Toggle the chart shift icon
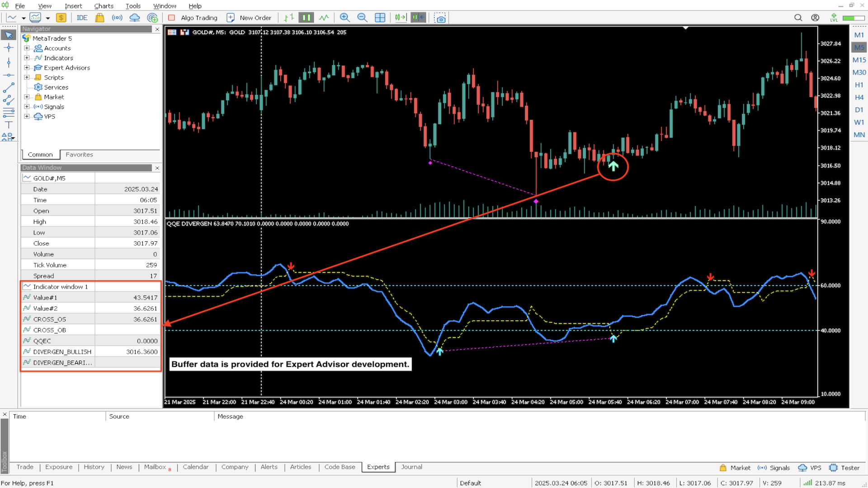The width and height of the screenshot is (868, 488). [x=418, y=18]
